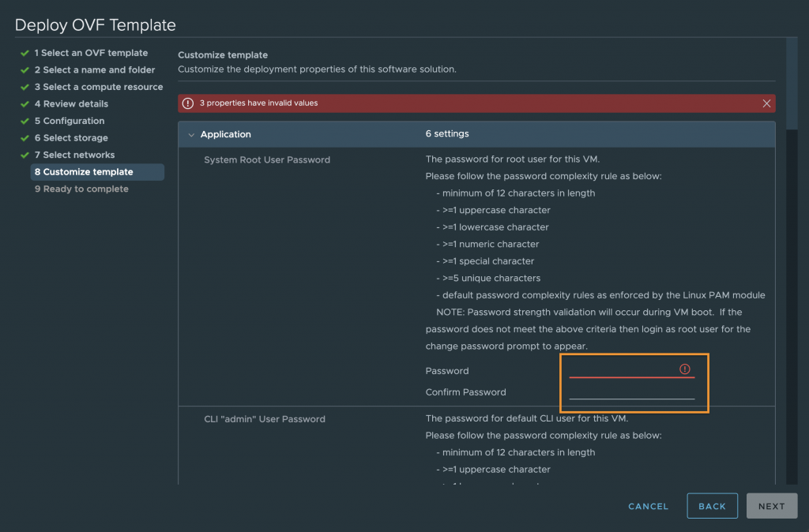The height and width of the screenshot is (532, 809).
Task: Jump to step 9 Ready to complete
Action: (x=81, y=189)
